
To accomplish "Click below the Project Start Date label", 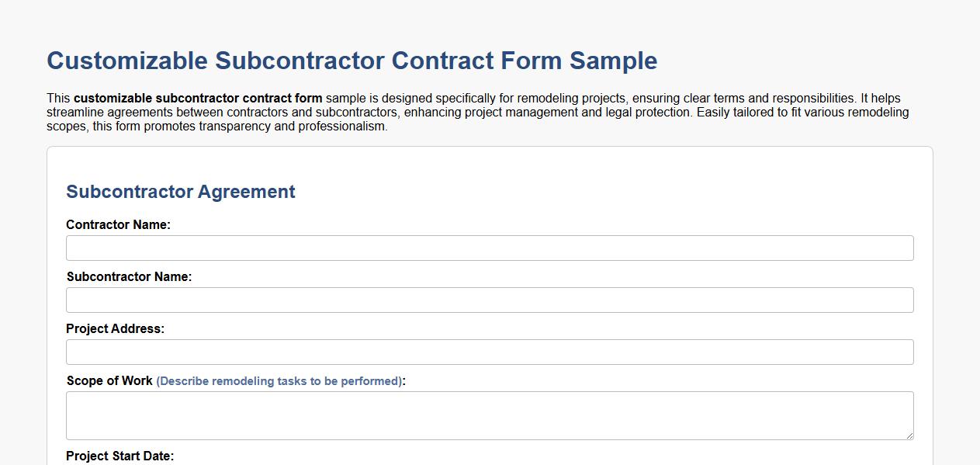I will [x=233, y=463].
